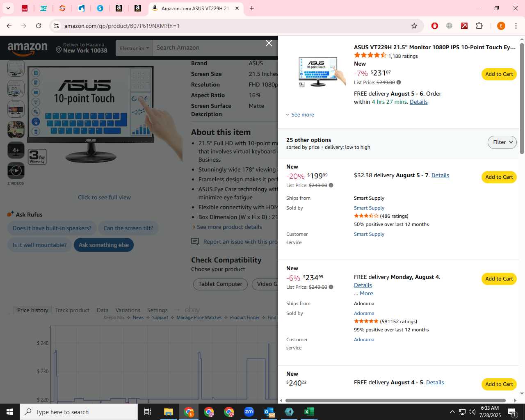Open the Chrome three-dot menu
This screenshot has width=525, height=420.
click(516, 26)
